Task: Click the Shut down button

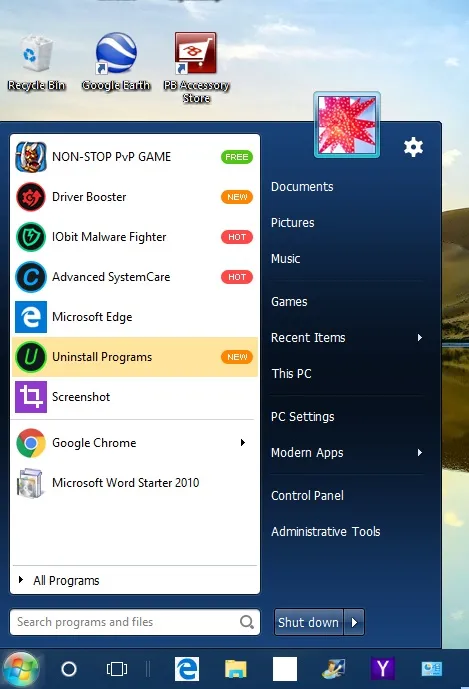Action: (309, 622)
